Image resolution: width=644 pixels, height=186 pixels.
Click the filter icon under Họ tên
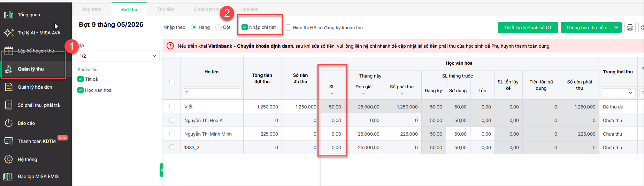186,93
